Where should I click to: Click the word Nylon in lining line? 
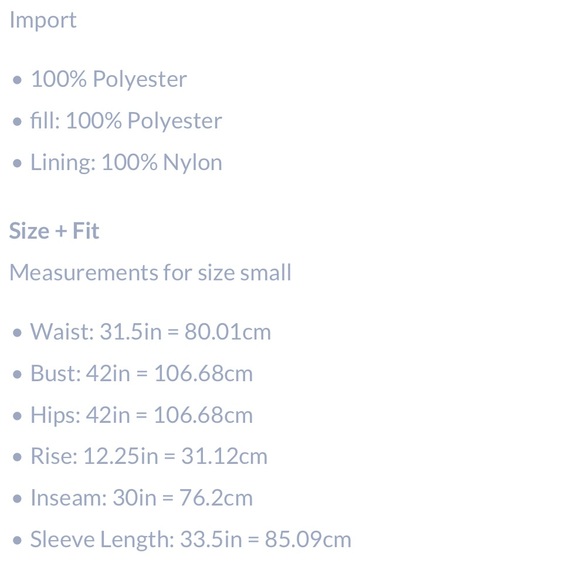point(192,163)
